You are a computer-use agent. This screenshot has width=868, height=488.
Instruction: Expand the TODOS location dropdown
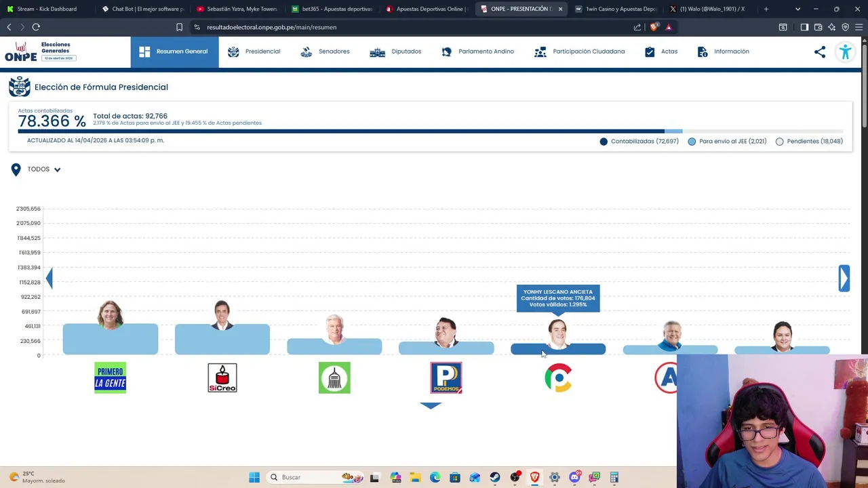[x=44, y=169]
